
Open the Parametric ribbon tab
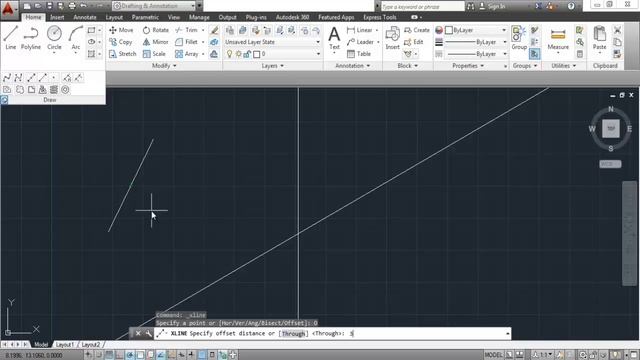click(145, 17)
